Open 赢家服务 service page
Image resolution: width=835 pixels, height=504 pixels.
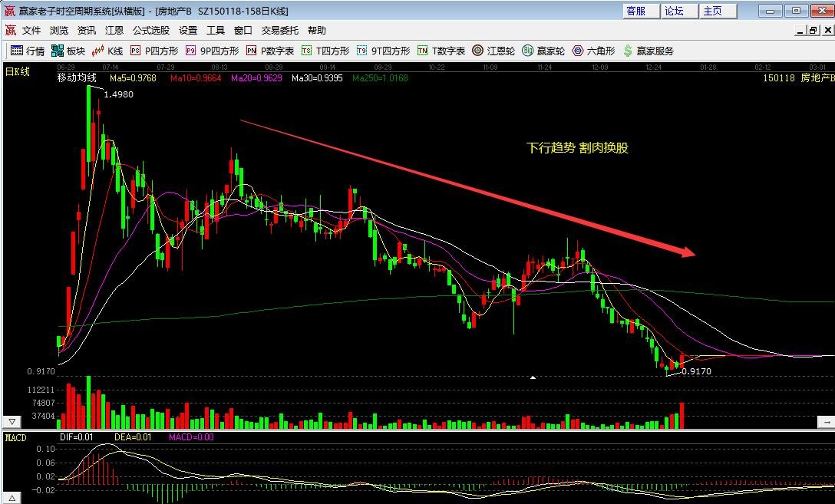pyautogui.click(x=648, y=51)
